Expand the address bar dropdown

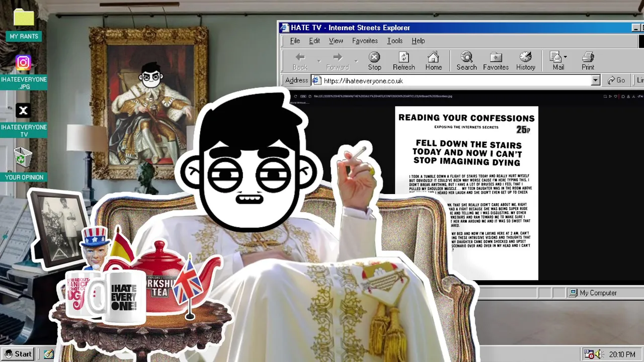pyautogui.click(x=596, y=80)
